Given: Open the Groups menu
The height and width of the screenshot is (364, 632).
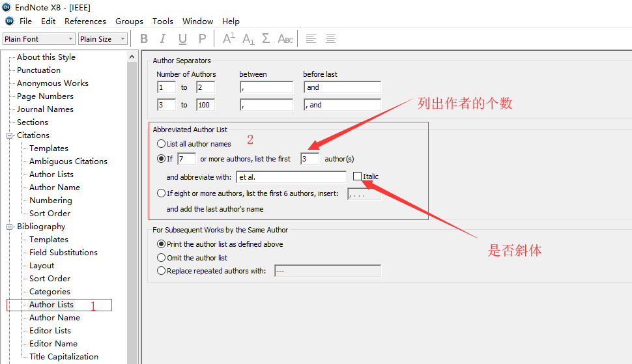Looking at the screenshot, I should click(x=129, y=21).
